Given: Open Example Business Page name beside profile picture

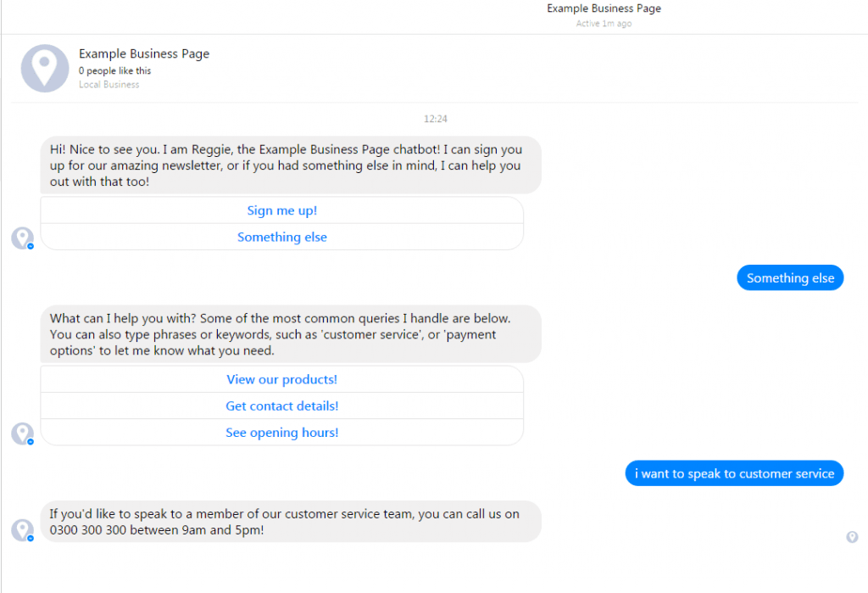Looking at the screenshot, I should pos(144,53).
